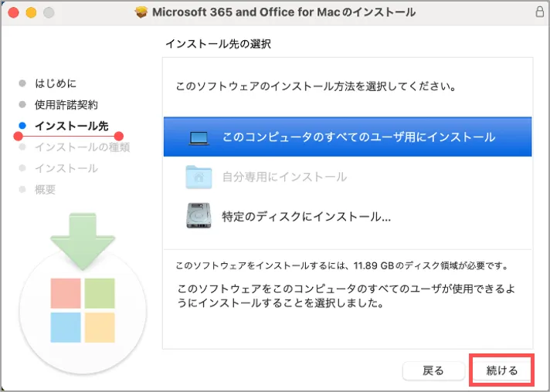Screen dimensions: 550x392
Task: Choose 特定のディスクにインストール... option
Action: 348,217
